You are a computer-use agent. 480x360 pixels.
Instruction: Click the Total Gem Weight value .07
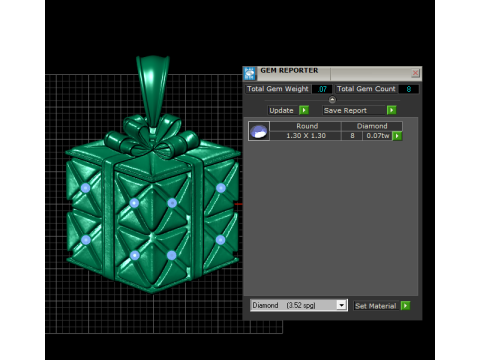(322, 89)
